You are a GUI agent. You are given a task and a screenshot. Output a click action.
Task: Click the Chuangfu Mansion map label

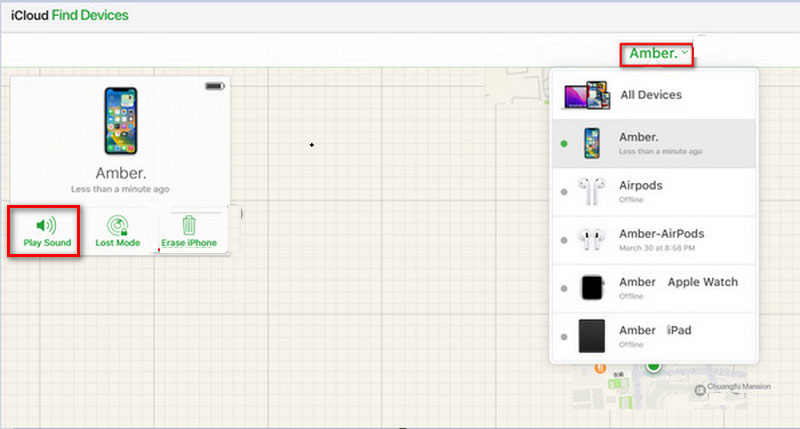tap(739, 387)
